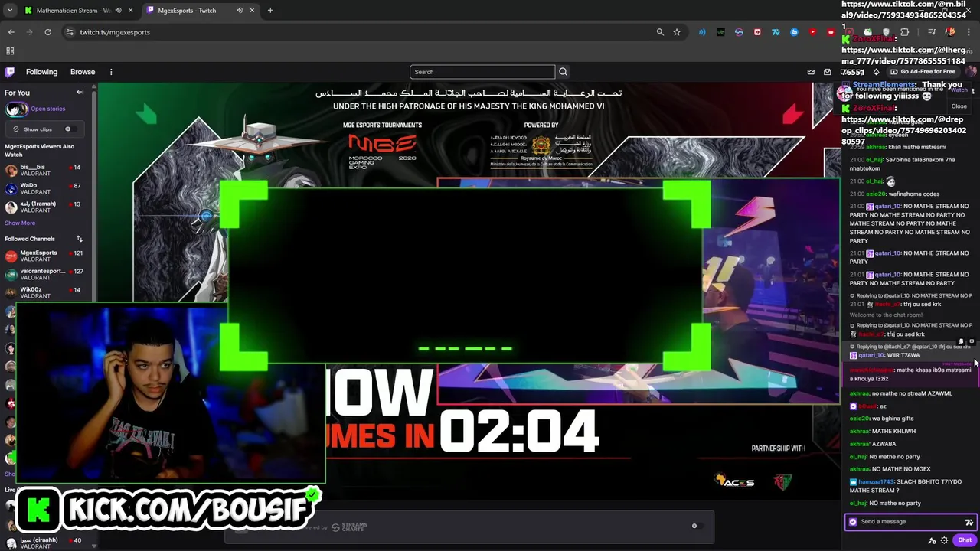980x551 pixels.
Task: Open the Following page
Action: pos(41,72)
